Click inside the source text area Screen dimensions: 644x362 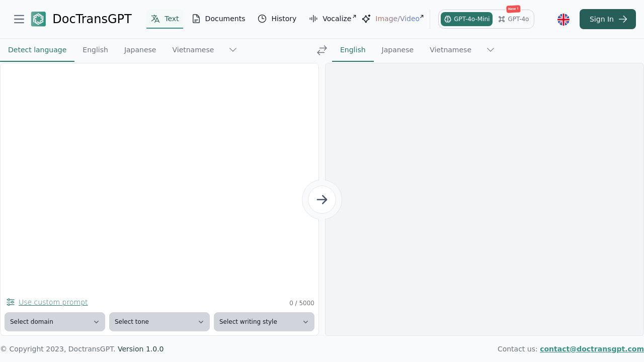(159, 176)
